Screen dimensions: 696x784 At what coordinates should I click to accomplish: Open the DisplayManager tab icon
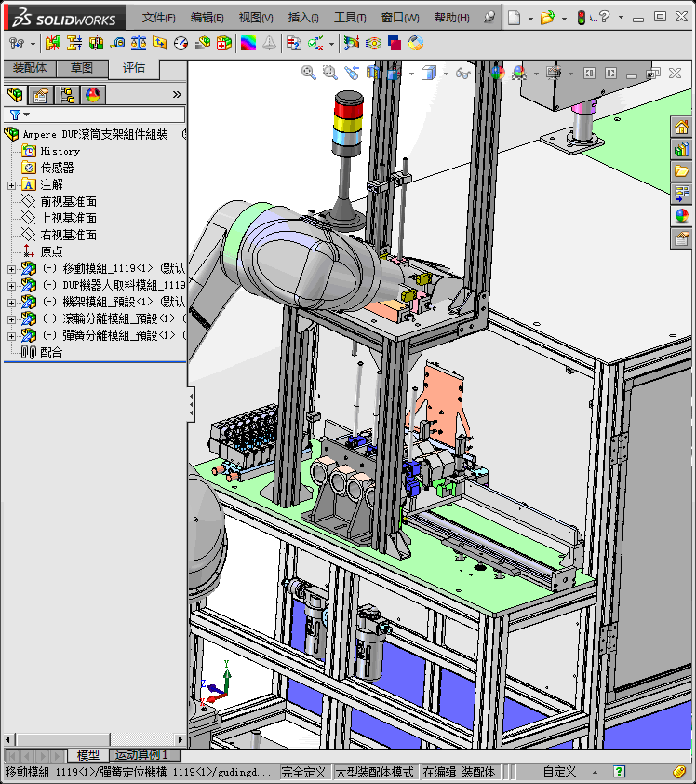coord(93,94)
